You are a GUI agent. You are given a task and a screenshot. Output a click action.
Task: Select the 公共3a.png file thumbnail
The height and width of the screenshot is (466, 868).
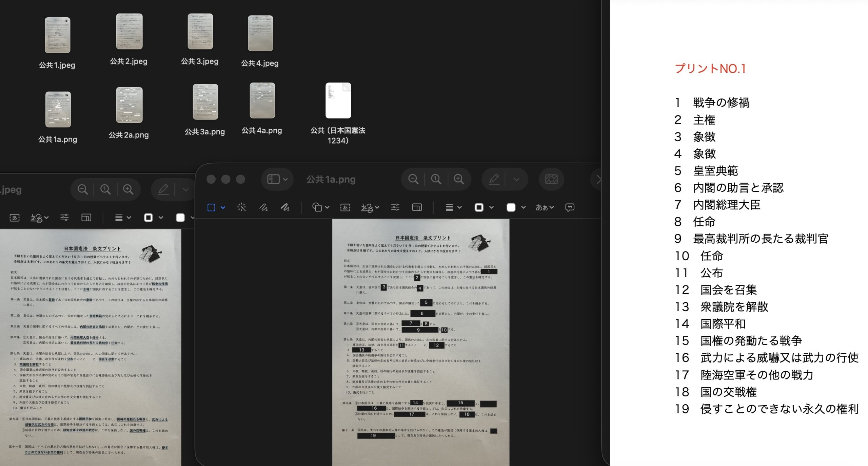click(205, 102)
